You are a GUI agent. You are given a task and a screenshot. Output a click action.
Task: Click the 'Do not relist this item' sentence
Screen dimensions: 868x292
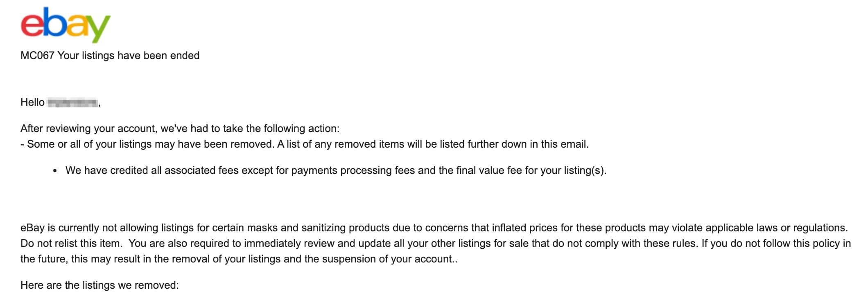click(71, 243)
